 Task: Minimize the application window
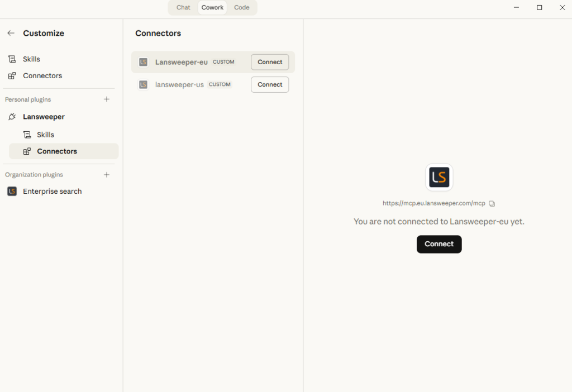pyautogui.click(x=516, y=7)
